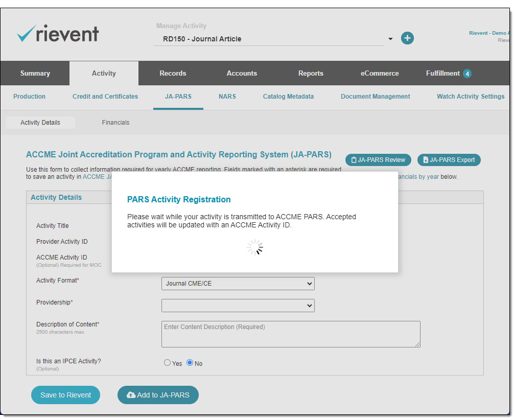Open the Manage Activity dropdown arrow
Image resolution: width=514 pixels, height=420 pixels.
[390, 39]
